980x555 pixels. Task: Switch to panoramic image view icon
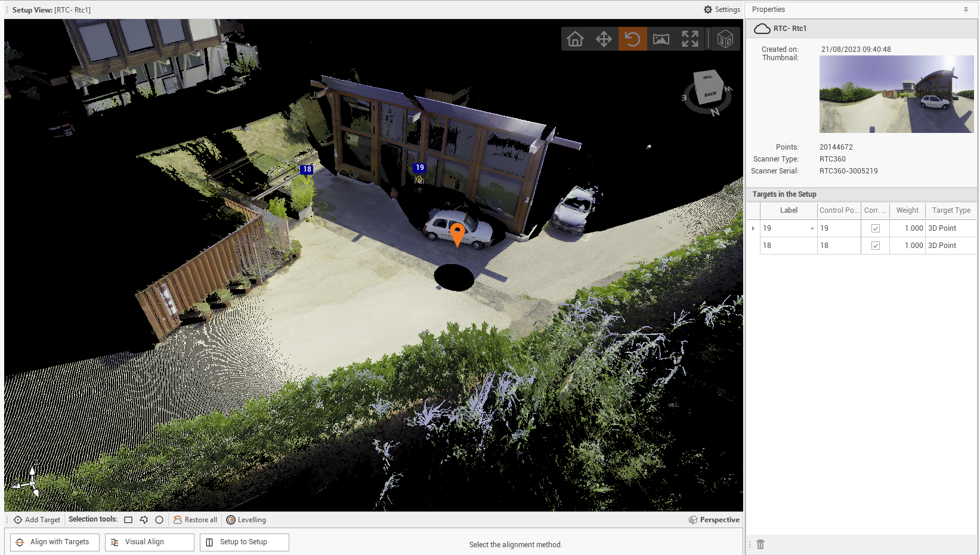661,39
